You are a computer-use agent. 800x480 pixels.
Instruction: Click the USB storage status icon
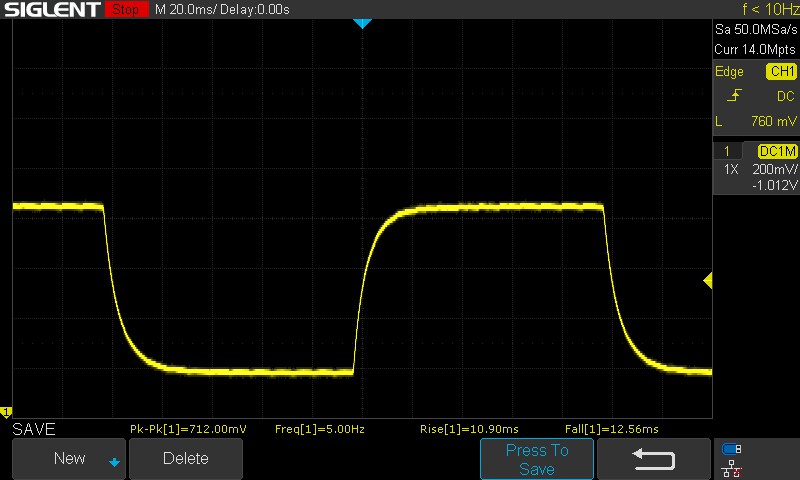tap(732, 449)
